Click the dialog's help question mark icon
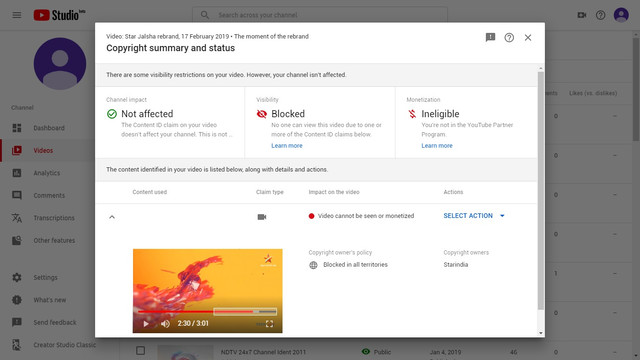The width and height of the screenshot is (640, 360). pos(509,38)
